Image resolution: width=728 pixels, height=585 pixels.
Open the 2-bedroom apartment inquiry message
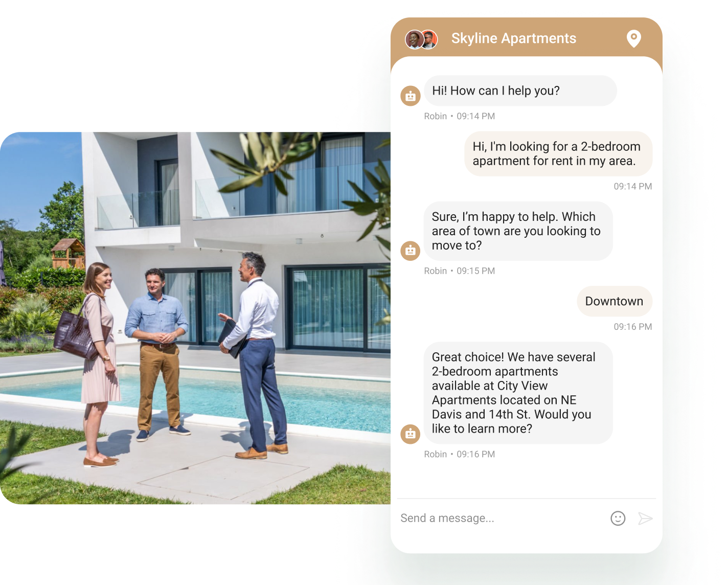[x=558, y=153]
